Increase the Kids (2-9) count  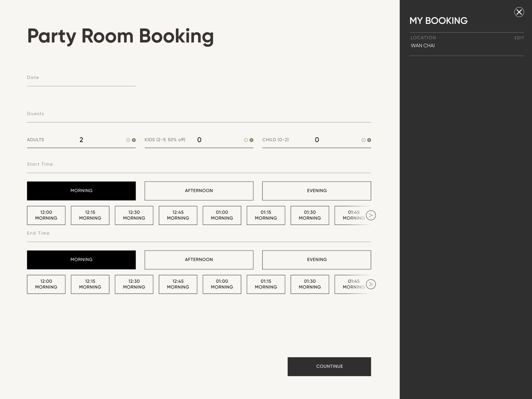251,140
